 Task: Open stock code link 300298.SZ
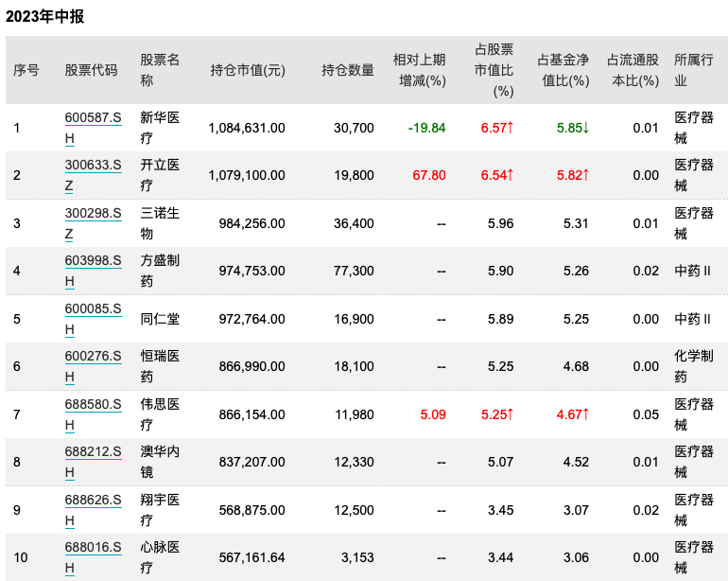tap(93, 223)
